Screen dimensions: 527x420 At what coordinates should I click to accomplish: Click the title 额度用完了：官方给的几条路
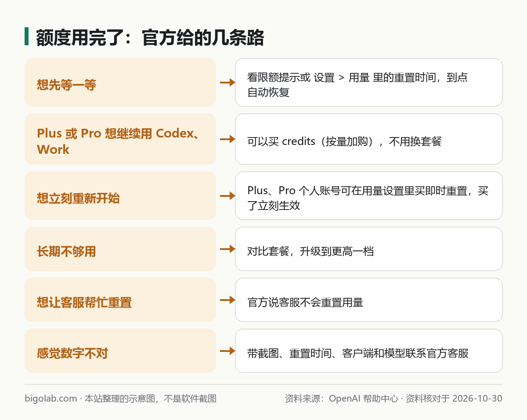[x=150, y=38]
